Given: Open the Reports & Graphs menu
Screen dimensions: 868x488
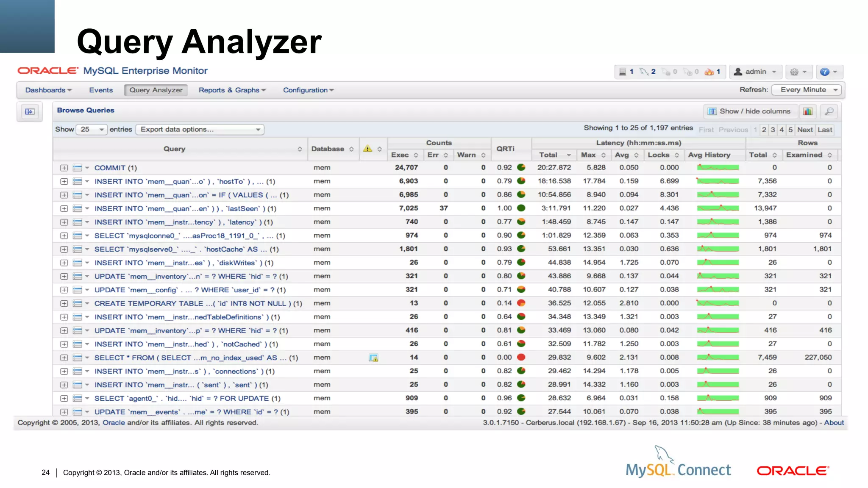Looking at the screenshot, I should coord(232,90).
